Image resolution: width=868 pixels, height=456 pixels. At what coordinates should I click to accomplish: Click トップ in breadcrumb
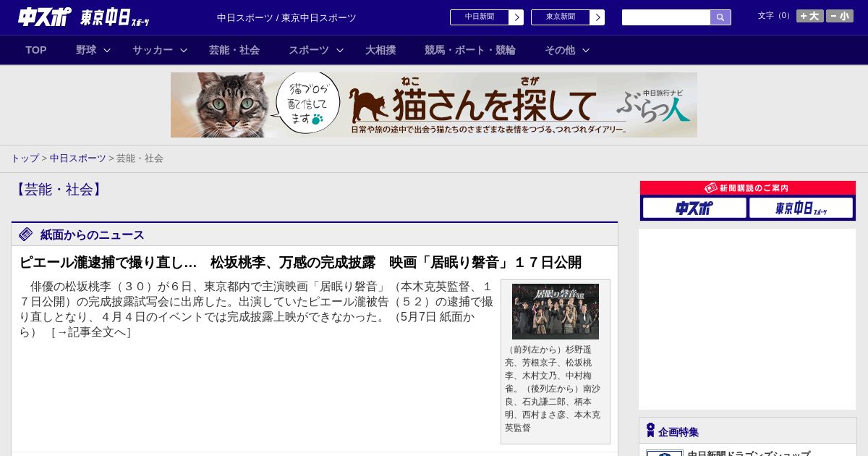coord(25,158)
